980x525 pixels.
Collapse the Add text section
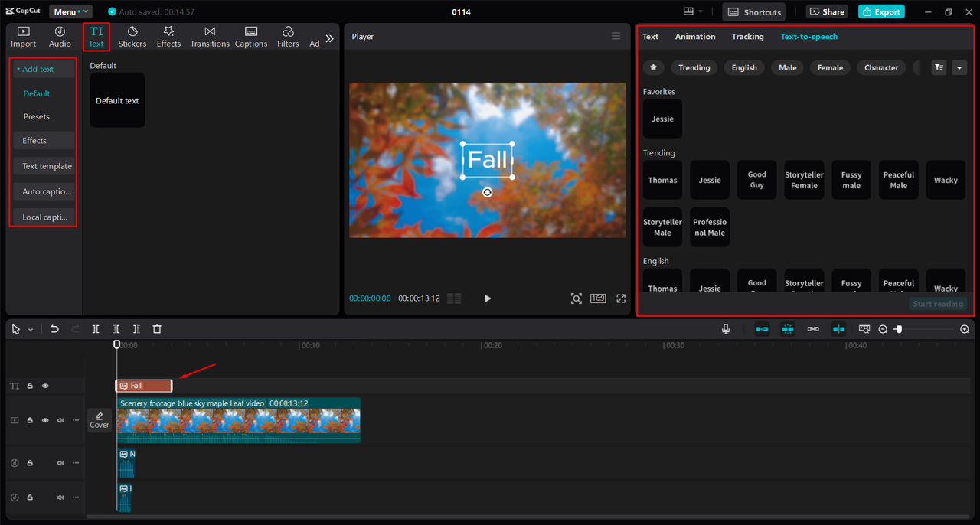coord(44,69)
